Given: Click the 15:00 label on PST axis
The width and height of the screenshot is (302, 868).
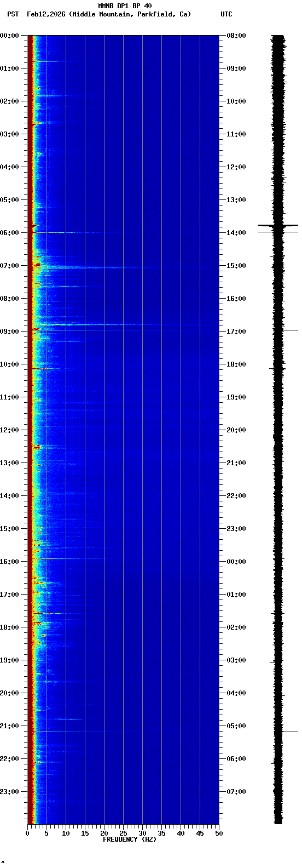Looking at the screenshot, I should click(10, 529).
